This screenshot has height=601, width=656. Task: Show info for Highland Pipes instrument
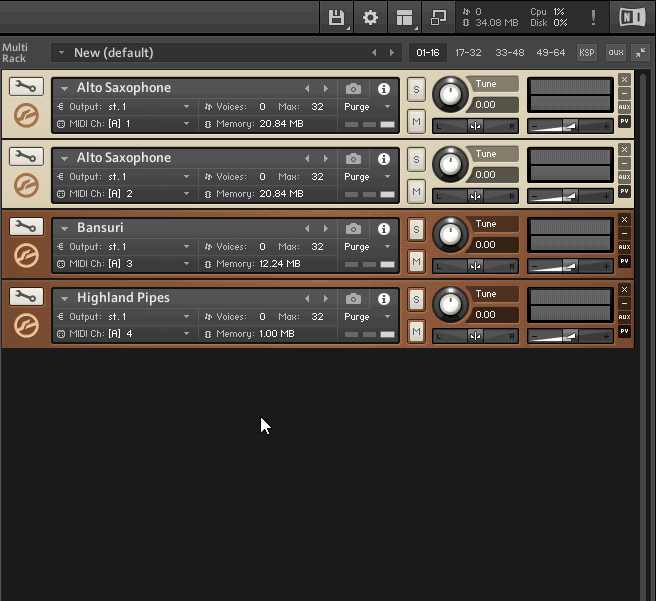(x=384, y=299)
